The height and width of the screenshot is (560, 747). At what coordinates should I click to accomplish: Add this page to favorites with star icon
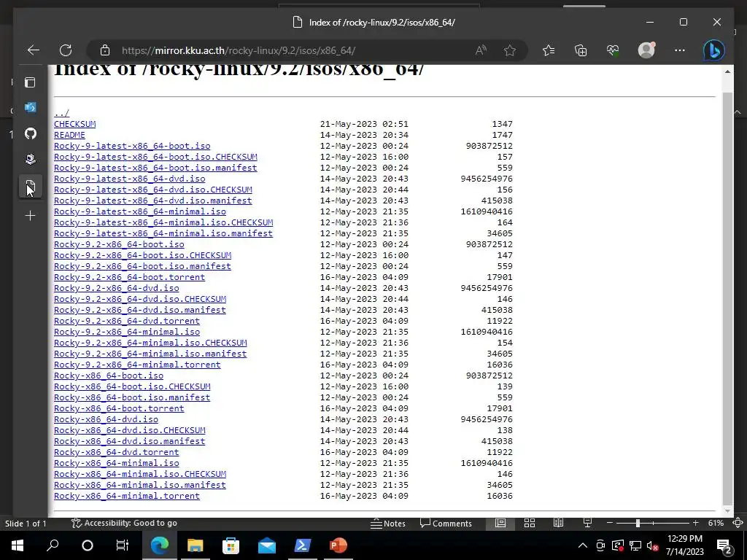(510, 50)
